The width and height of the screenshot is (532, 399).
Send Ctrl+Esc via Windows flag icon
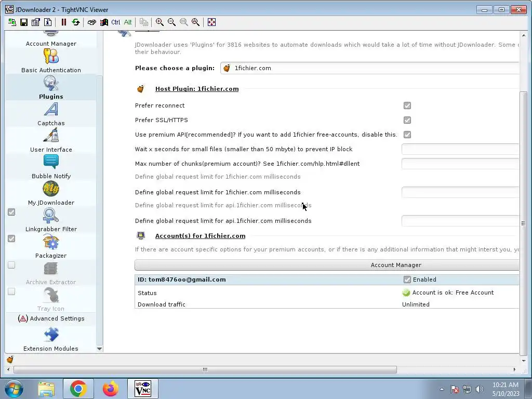[x=104, y=22]
